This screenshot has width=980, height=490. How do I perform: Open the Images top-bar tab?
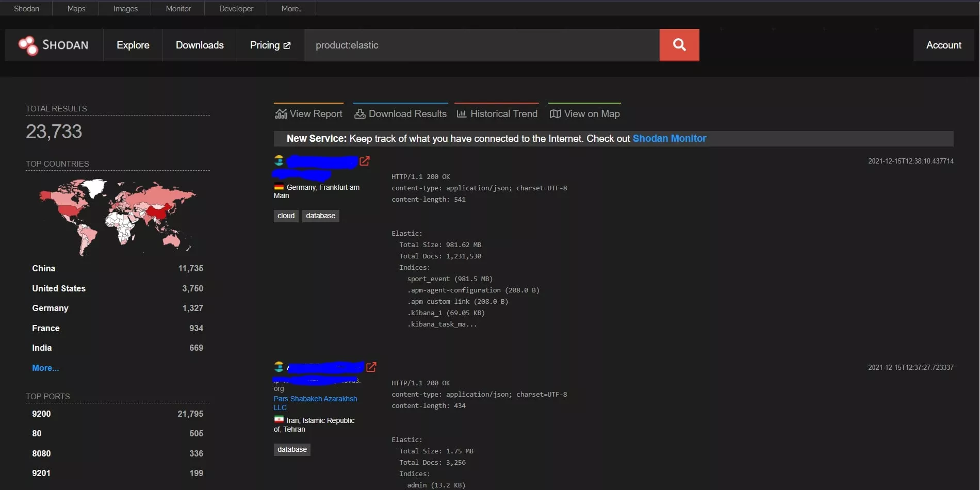click(x=125, y=8)
